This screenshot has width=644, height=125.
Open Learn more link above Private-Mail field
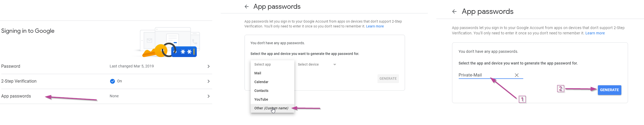[x=595, y=33]
